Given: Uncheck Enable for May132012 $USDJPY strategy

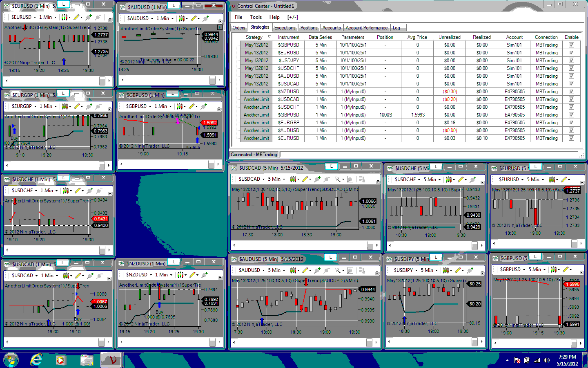Looking at the screenshot, I should (x=571, y=61).
